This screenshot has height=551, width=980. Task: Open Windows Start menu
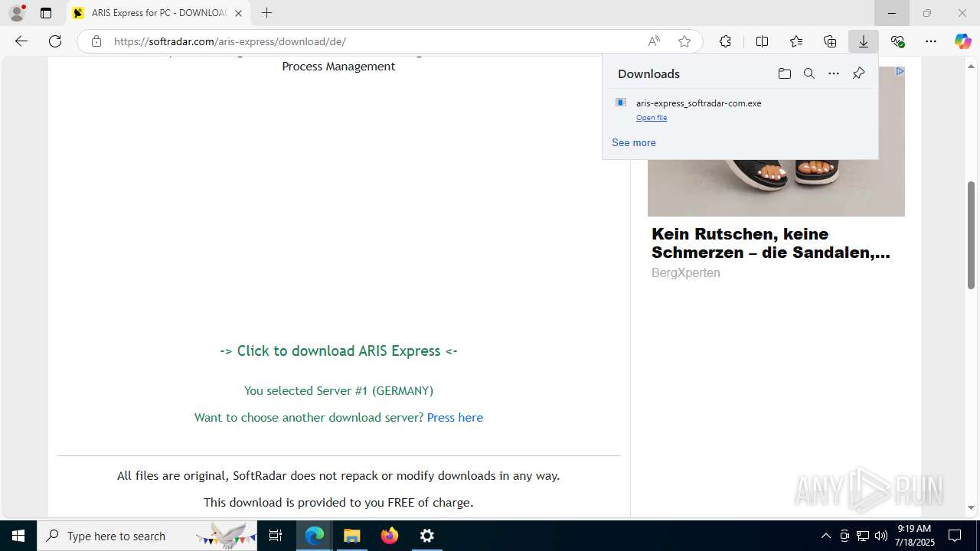pos(18,536)
